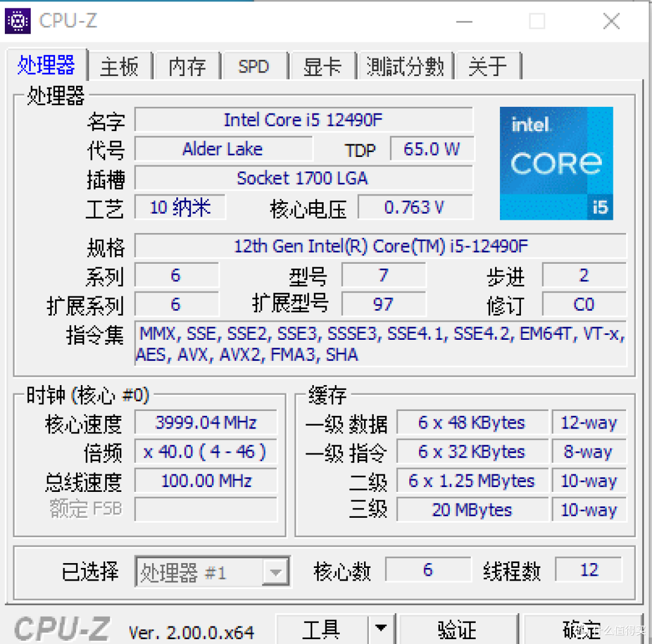Click the Socket 1700 LGA value
The width and height of the screenshot is (652, 644).
tap(304, 178)
